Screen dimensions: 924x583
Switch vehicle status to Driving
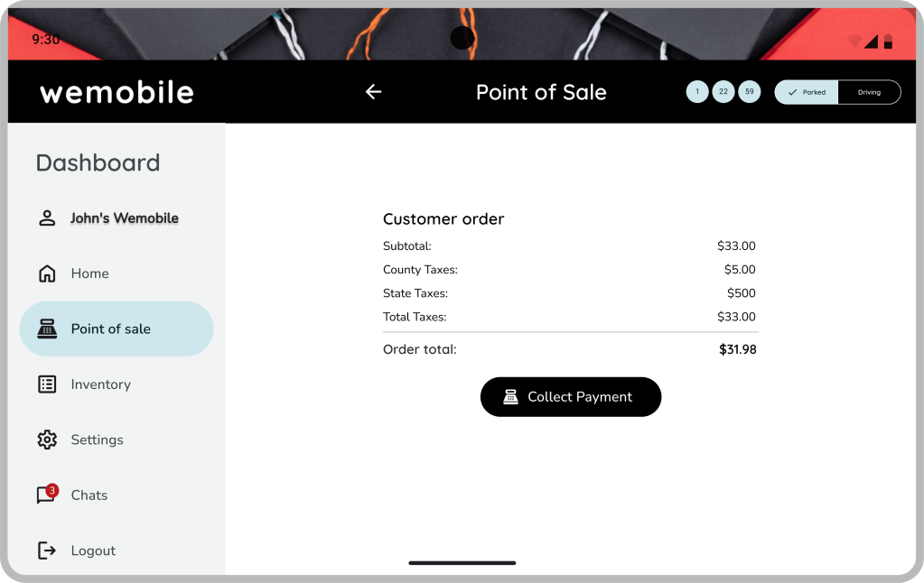tap(869, 92)
